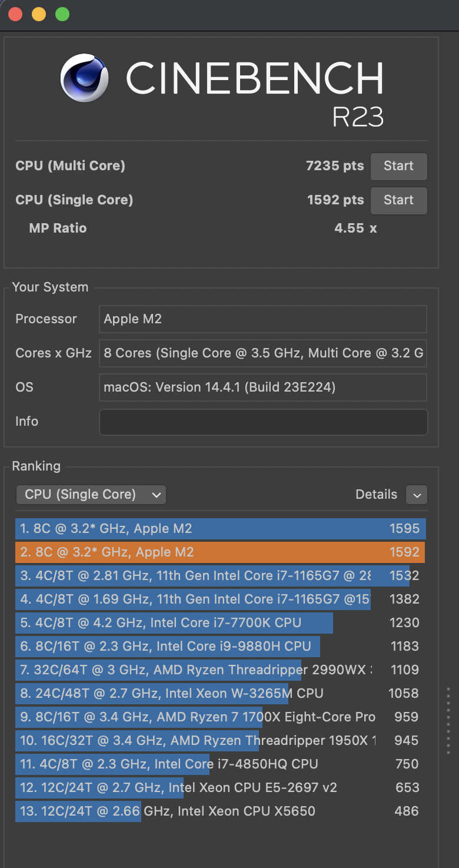Click the 7235 pts multi core score
Image resolution: width=459 pixels, height=868 pixels.
(x=335, y=166)
